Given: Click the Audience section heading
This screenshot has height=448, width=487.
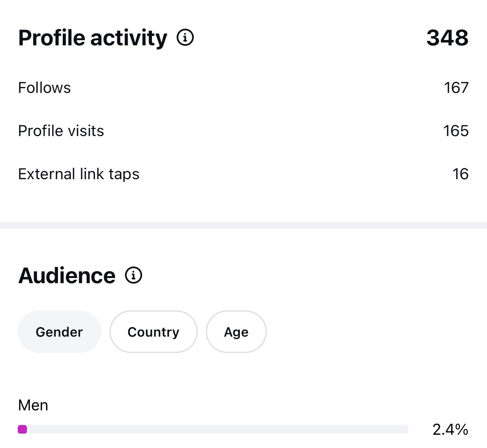Looking at the screenshot, I should coord(67,275).
